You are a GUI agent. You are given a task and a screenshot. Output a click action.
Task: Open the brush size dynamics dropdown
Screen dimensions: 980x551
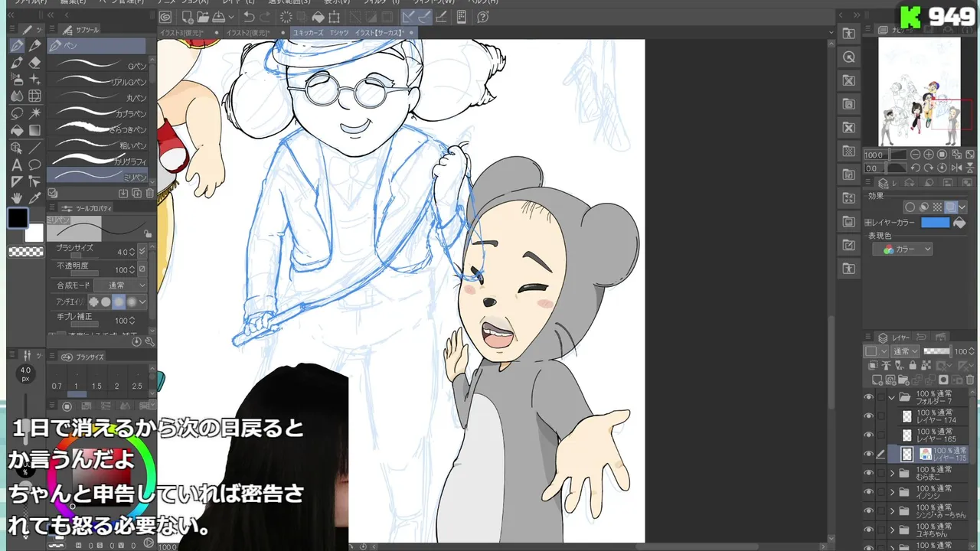click(142, 252)
